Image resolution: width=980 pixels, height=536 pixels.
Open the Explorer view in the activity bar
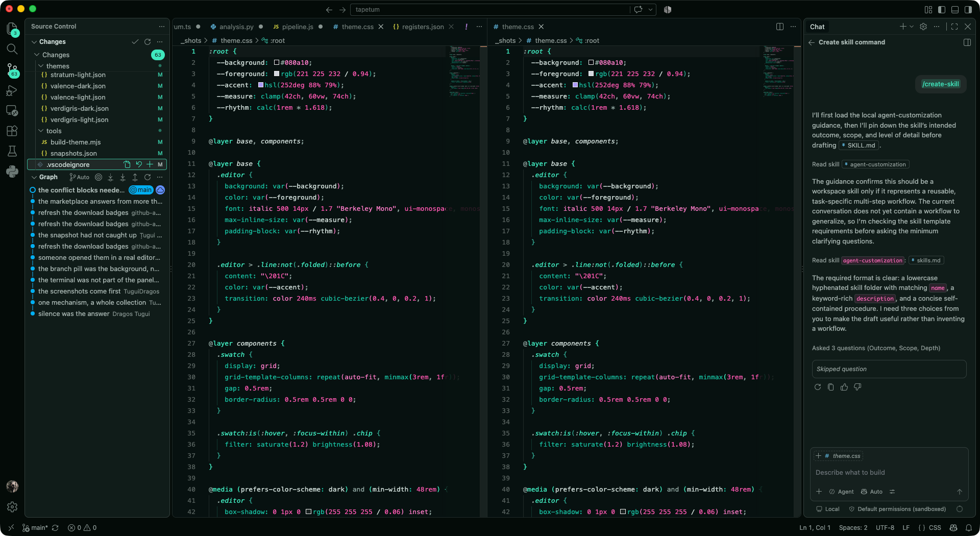(12, 29)
